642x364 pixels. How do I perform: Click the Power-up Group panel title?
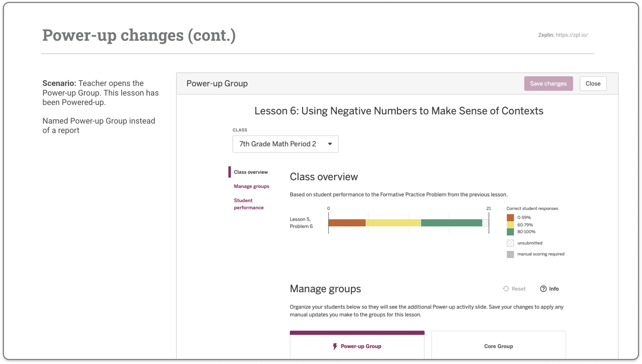(217, 83)
